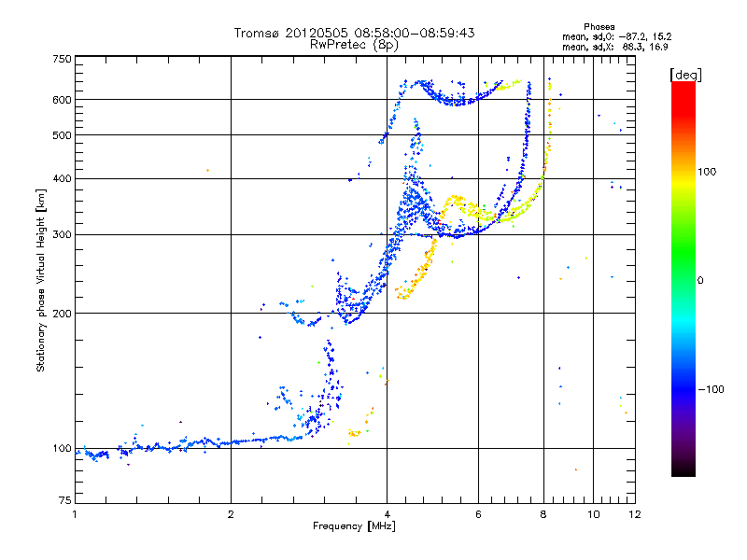Click the colorbar tick label '100'

click(707, 172)
